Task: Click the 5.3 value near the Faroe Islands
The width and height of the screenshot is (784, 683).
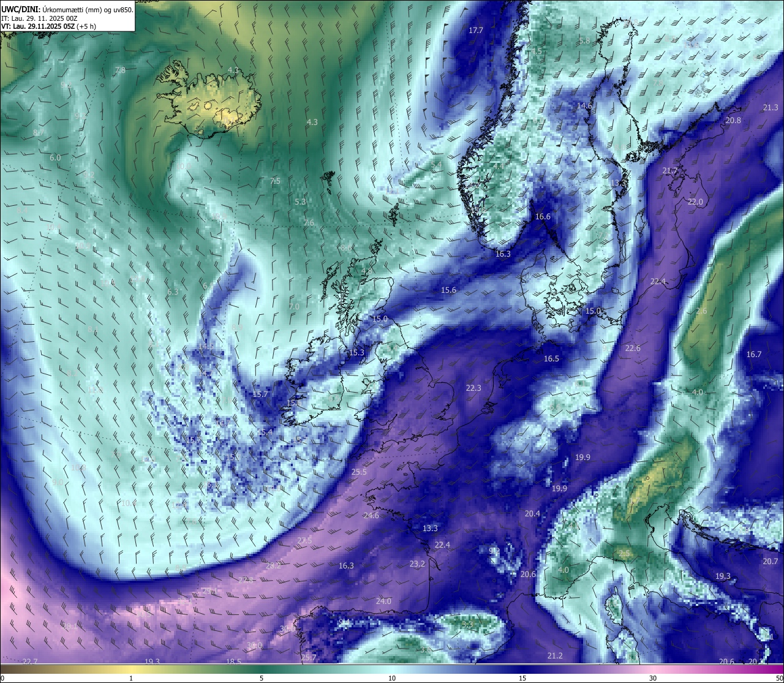Action: point(300,202)
